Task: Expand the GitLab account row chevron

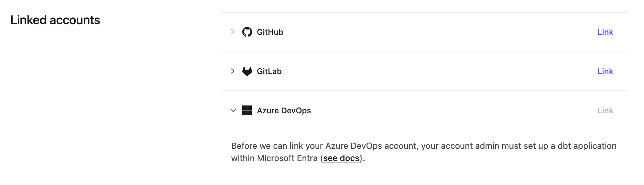Action: [x=233, y=71]
